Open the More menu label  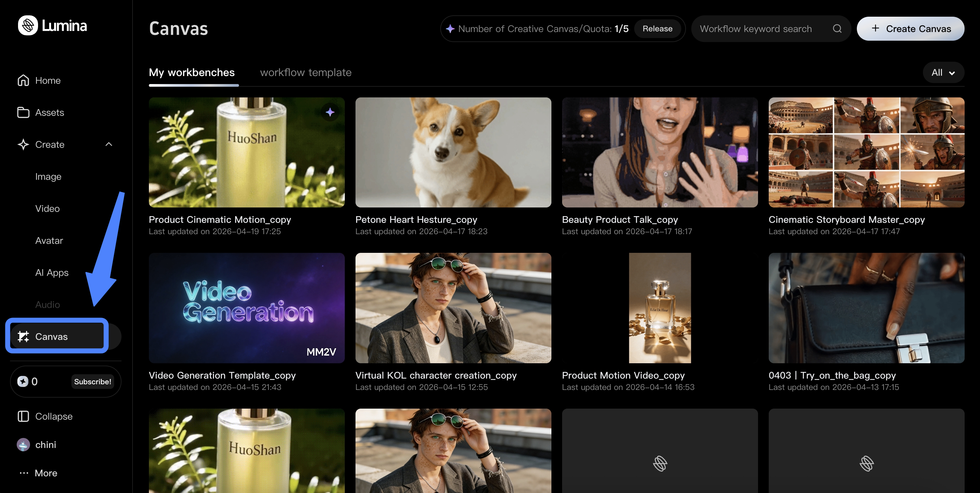coord(46,473)
